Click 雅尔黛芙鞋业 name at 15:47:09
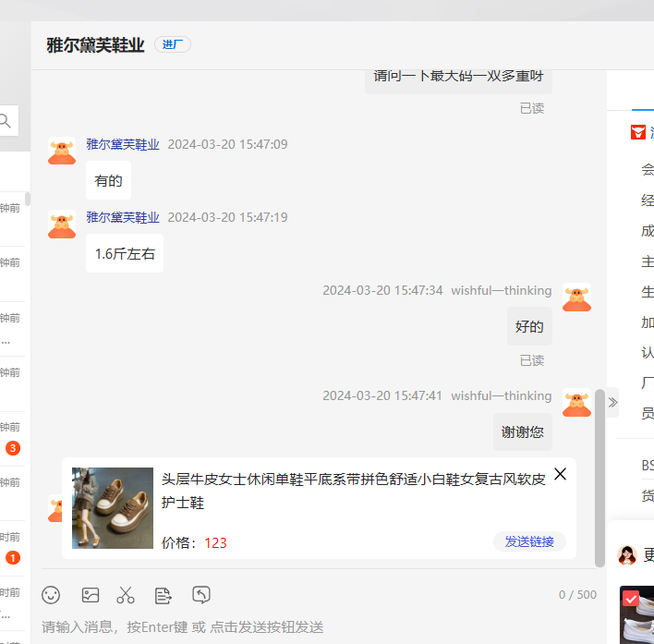 [x=123, y=144]
